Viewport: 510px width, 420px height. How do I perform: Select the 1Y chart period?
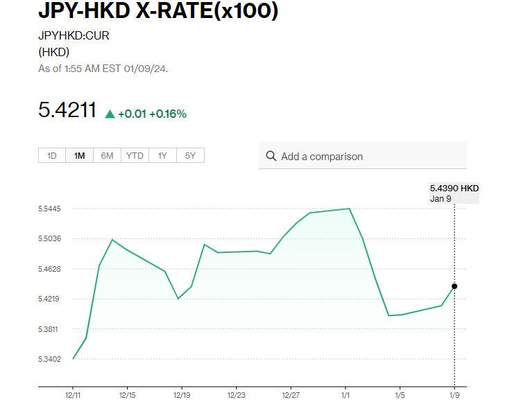click(162, 156)
